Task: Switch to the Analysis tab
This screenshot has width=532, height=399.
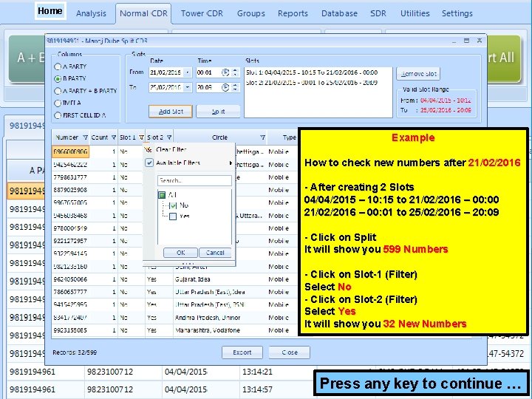Action: click(x=91, y=13)
